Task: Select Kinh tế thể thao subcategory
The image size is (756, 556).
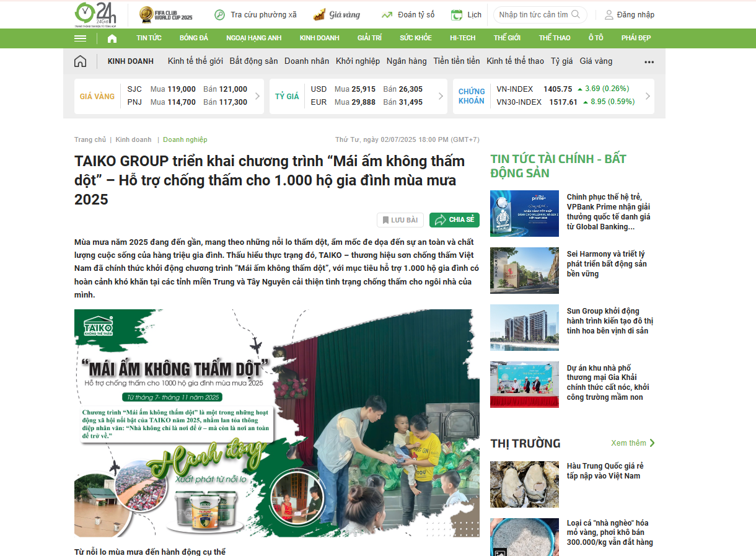Action: click(515, 61)
